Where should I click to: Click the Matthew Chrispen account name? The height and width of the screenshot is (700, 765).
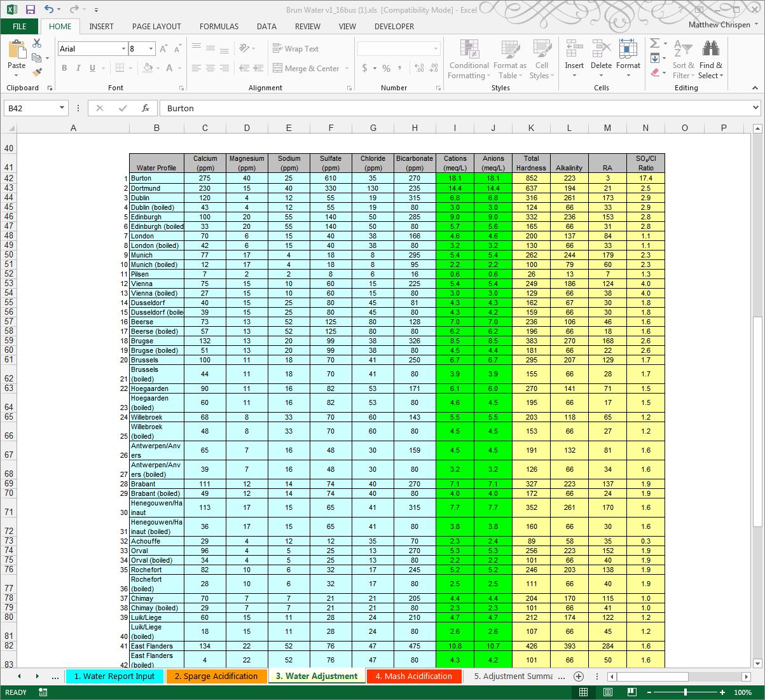[720, 25]
